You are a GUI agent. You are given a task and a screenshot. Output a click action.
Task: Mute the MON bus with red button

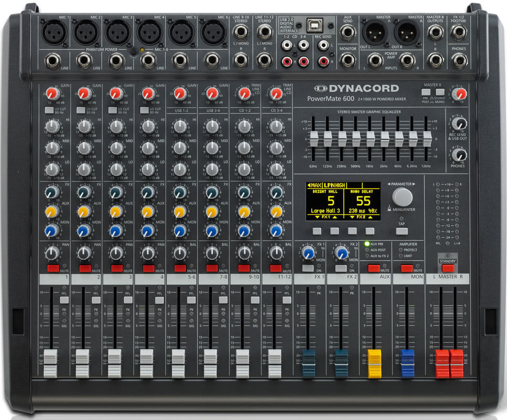406,268
